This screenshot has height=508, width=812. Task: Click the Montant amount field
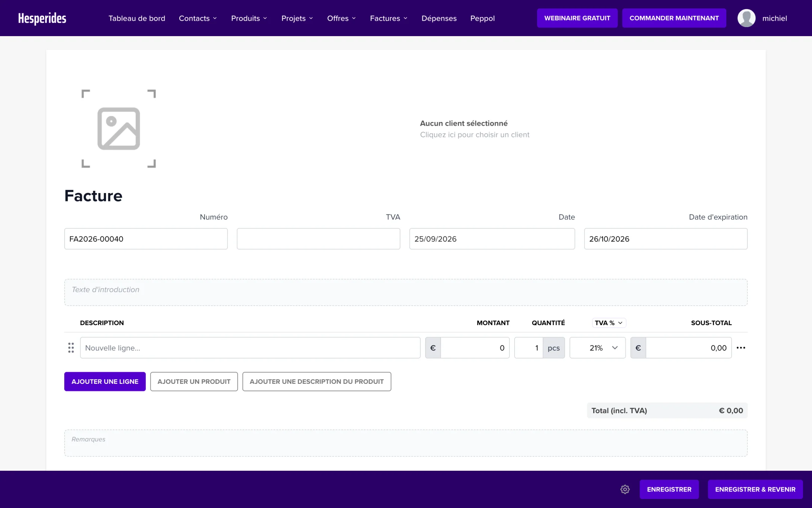[475, 348]
